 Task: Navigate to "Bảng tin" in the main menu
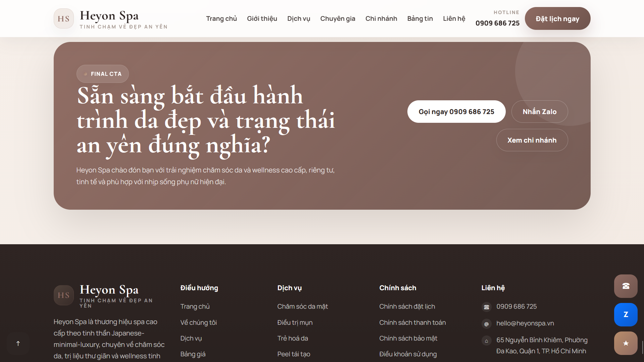coord(420,18)
